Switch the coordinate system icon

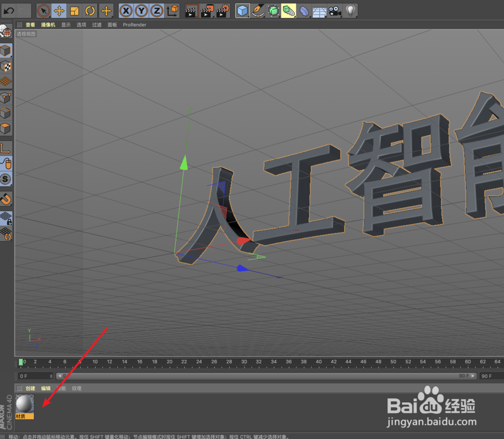[x=172, y=11]
